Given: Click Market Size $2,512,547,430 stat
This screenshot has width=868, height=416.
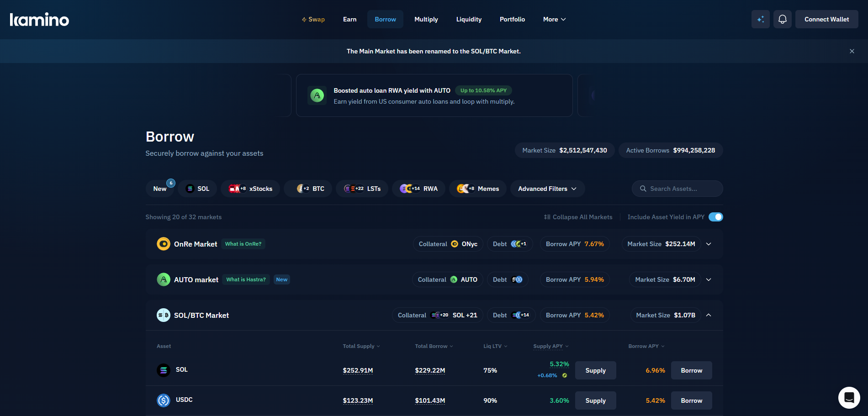Looking at the screenshot, I should [565, 150].
